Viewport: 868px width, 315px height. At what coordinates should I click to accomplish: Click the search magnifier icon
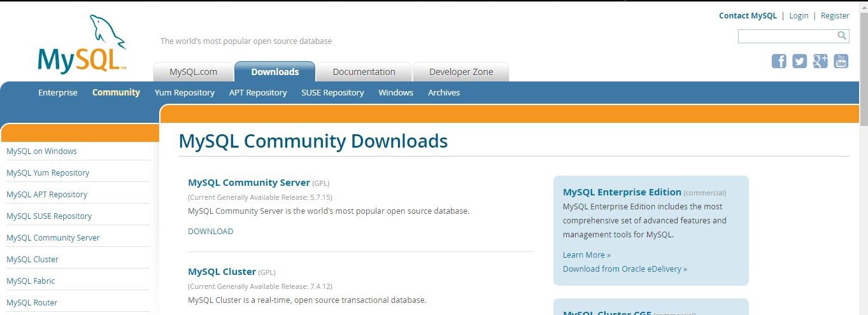pos(842,36)
